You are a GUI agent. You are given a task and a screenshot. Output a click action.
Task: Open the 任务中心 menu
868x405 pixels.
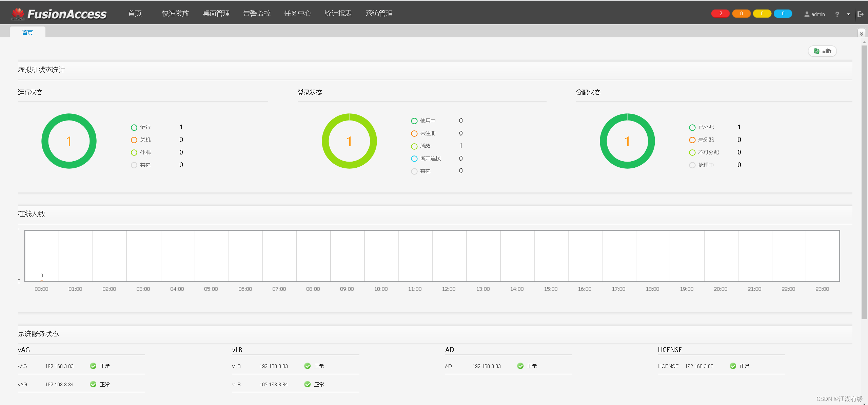[297, 13]
